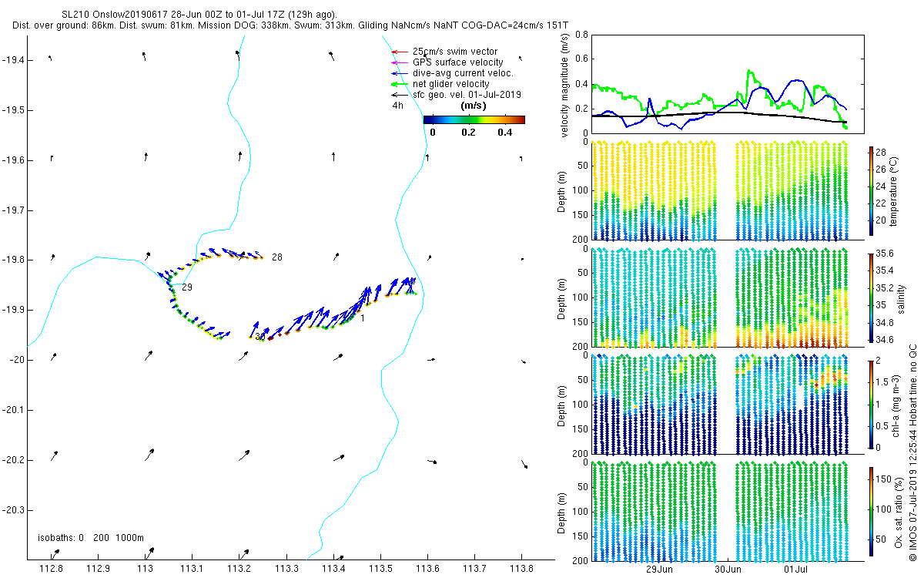
Task: Click the '-19.7' latitude tick label
Action: pos(13,210)
